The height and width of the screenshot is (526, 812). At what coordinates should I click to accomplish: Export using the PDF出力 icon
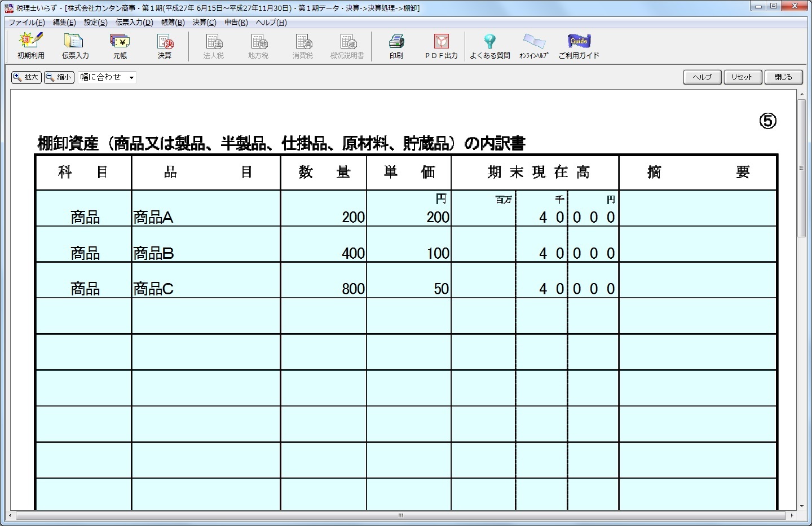click(441, 46)
